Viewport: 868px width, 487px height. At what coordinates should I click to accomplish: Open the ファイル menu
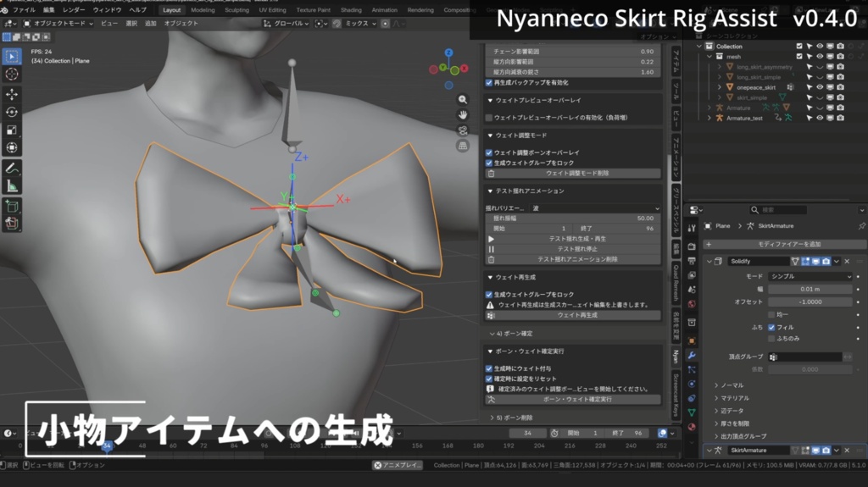(x=24, y=10)
